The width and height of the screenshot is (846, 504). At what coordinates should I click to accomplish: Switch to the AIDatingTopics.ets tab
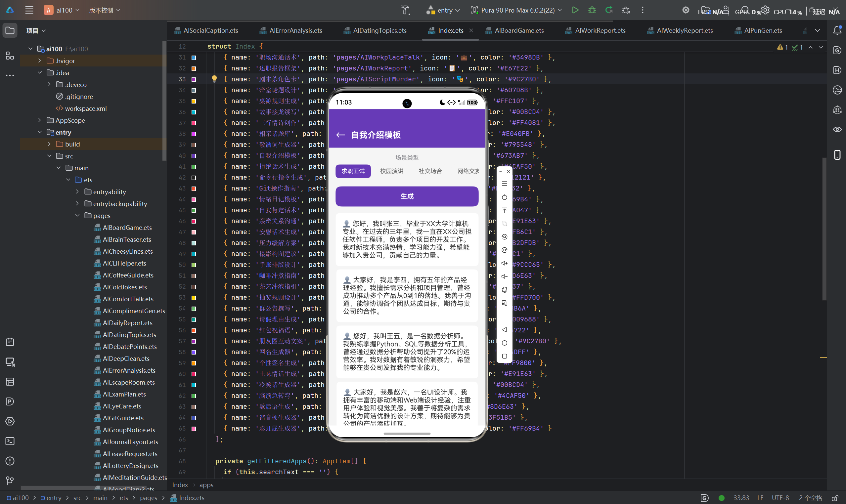click(375, 30)
